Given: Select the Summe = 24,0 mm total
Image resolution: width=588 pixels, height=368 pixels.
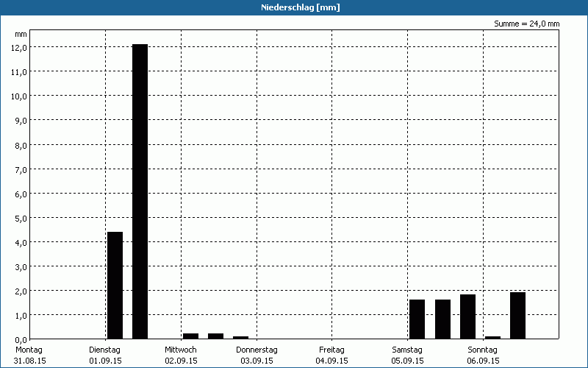Looking at the screenshot, I should (526, 24).
